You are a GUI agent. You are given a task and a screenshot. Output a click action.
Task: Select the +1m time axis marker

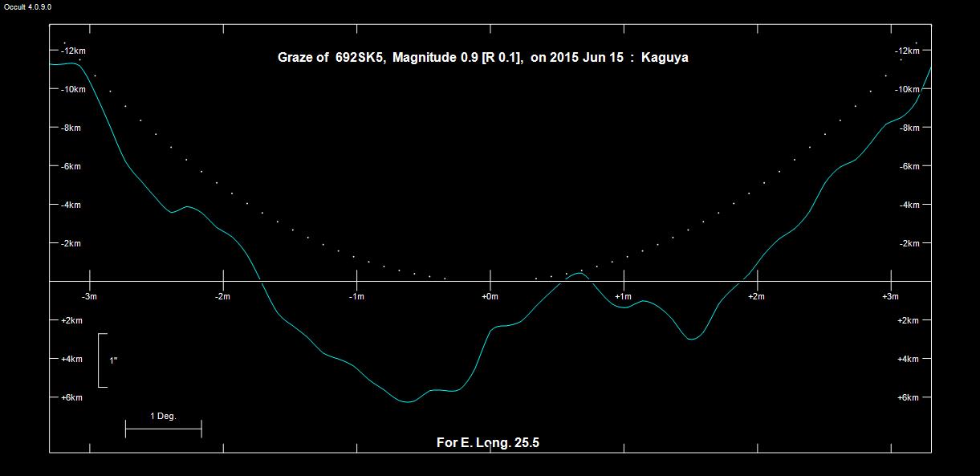pyautogui.click(x=623, y=297)
